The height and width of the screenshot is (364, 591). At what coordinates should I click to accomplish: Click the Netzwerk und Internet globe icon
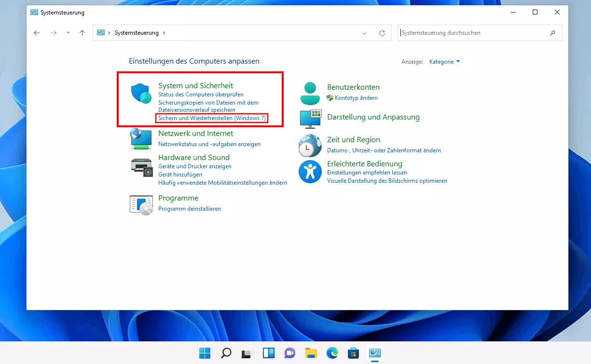pos(141,138)
